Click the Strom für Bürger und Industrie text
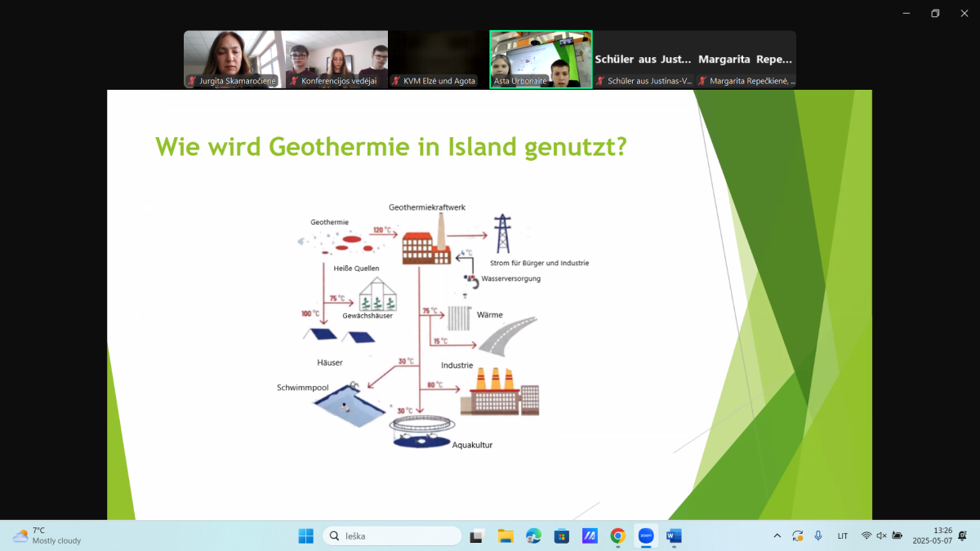The width and height of the screenshot is (980, 551). click(539, 263)
